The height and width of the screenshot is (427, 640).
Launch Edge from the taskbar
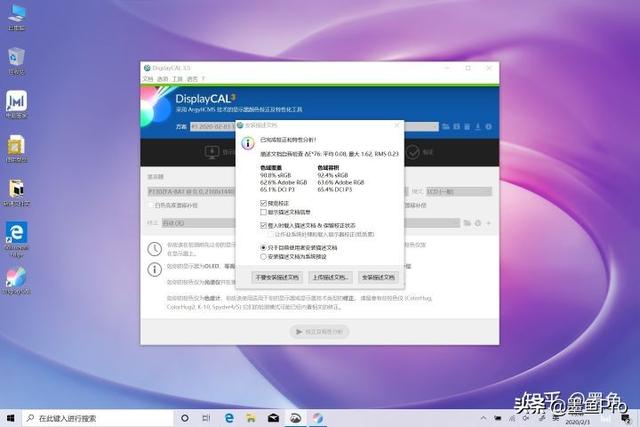tap(229, 418)
